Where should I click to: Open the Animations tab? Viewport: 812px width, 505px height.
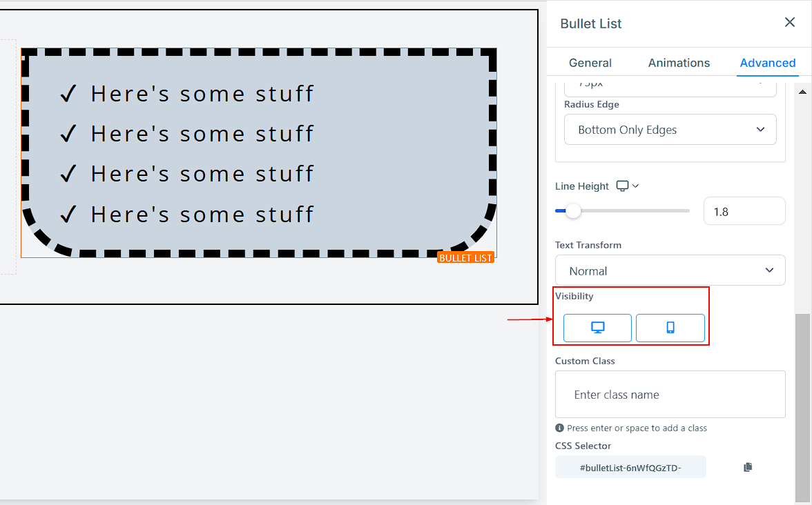pyautogui.click(x=679, y=63)
